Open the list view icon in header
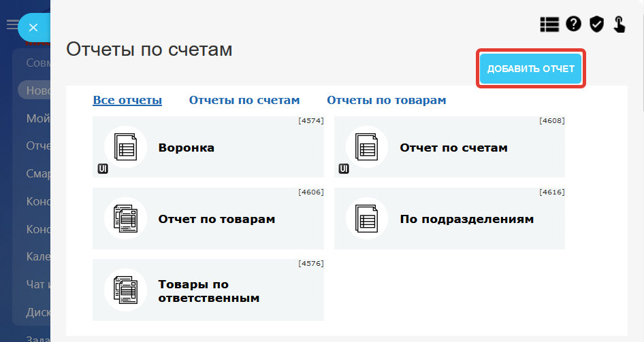The image size is (644, 342). [x=549, y=24]
